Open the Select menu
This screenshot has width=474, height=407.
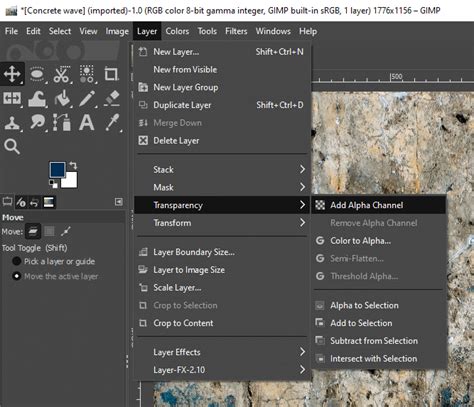60,31
